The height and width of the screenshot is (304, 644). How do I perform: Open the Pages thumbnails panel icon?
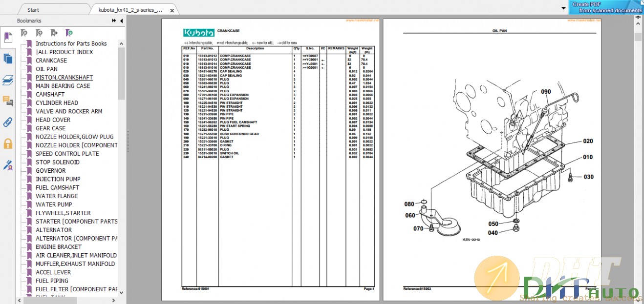click(7, 59)
